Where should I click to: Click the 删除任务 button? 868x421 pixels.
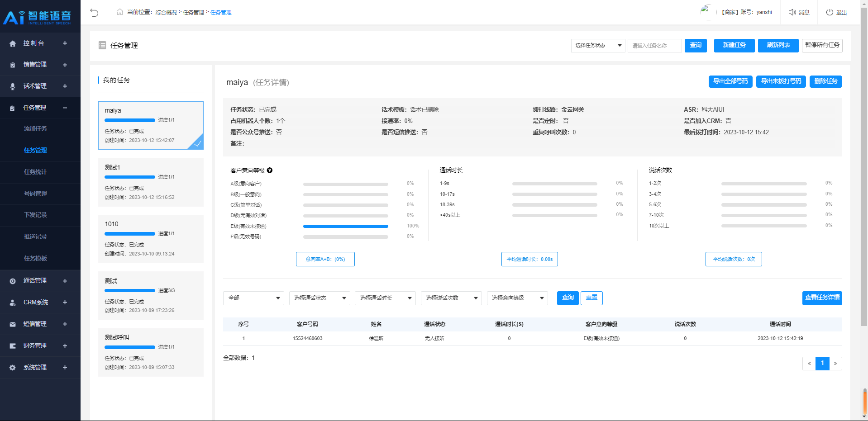point(825,81)
